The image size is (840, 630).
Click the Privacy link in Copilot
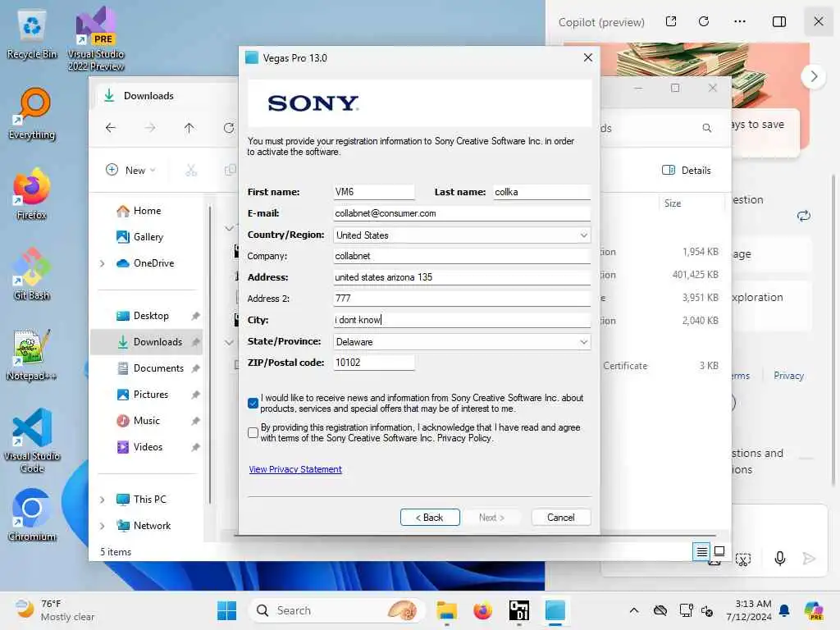788,376
